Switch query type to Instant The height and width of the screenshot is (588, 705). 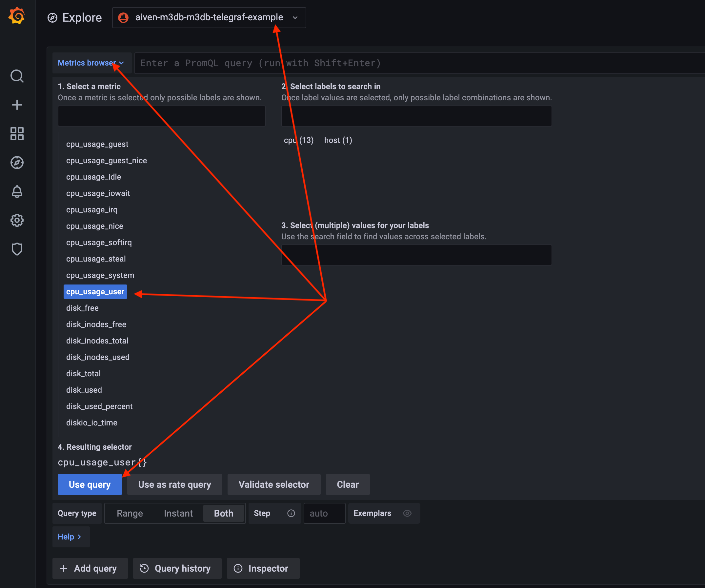[x=178, y=513]
